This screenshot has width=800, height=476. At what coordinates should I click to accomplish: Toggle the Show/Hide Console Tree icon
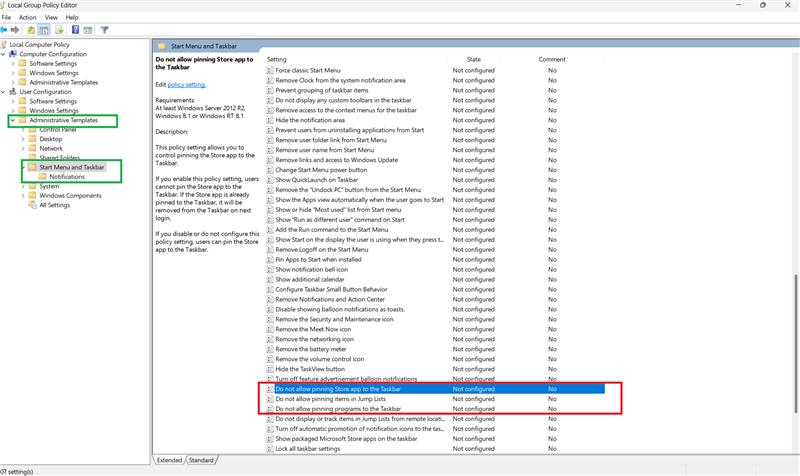pos(44,30)
